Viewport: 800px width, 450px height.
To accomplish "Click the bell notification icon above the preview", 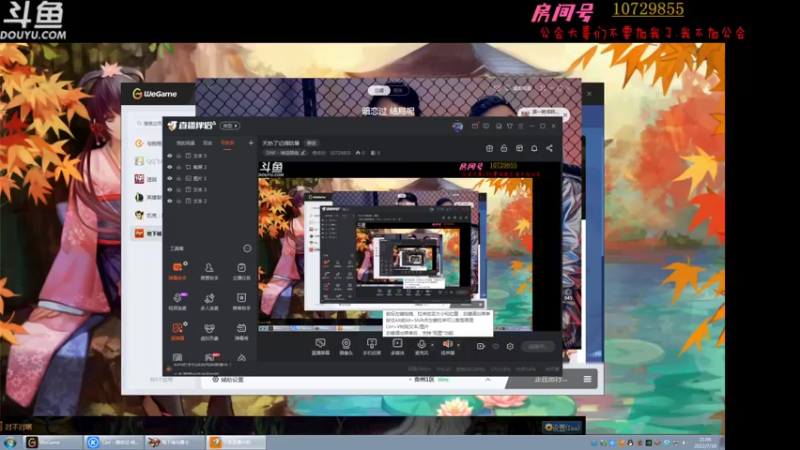I will coord(534,148).
